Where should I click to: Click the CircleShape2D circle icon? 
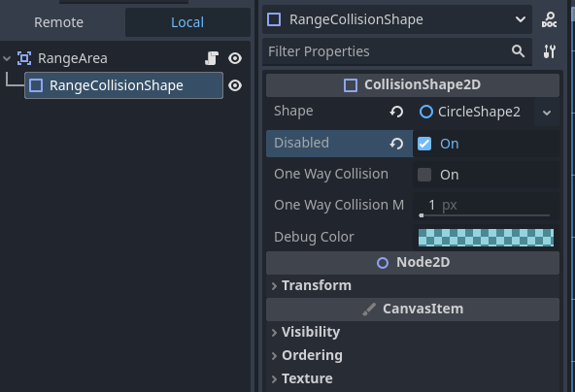[x=426, y=112]
